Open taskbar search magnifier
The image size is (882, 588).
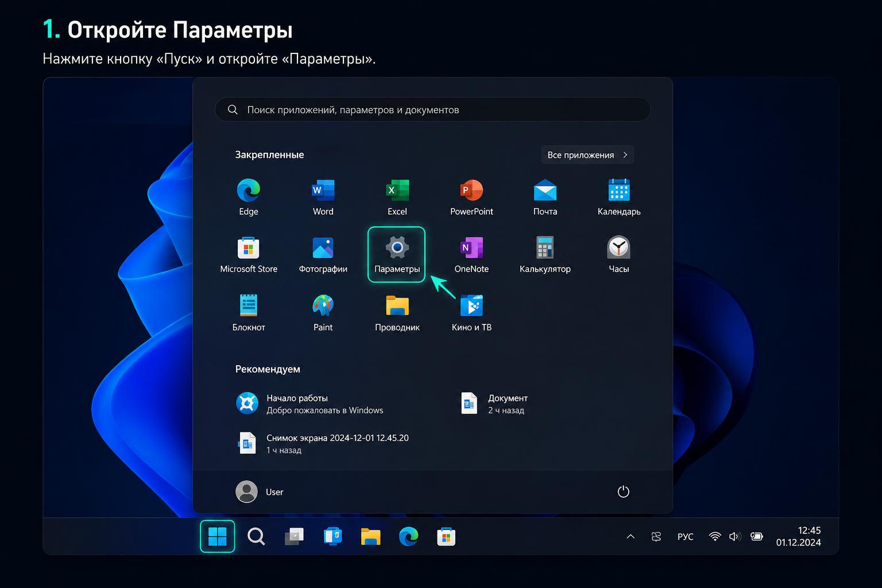point(256,536)
